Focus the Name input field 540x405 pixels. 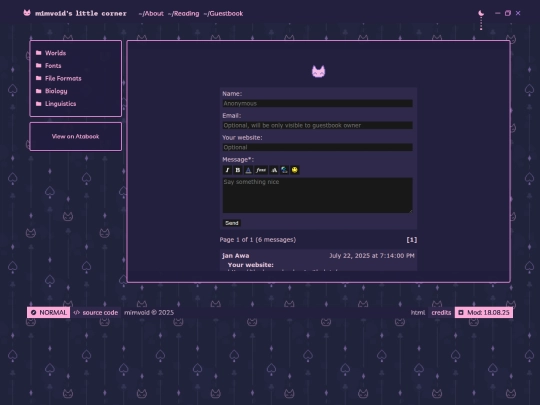tap(318, 103)
